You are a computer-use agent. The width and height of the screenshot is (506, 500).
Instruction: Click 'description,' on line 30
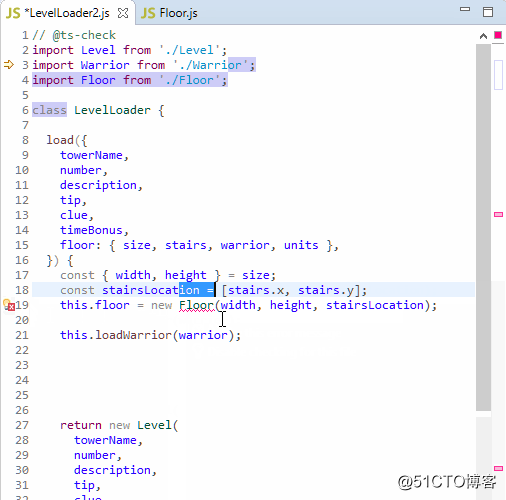tap(115, 471)
